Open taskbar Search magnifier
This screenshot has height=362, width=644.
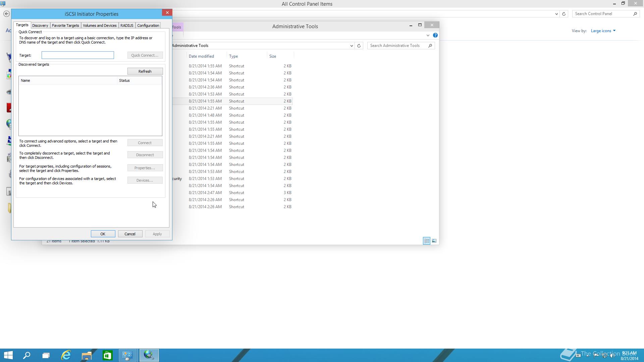[26, 355]
